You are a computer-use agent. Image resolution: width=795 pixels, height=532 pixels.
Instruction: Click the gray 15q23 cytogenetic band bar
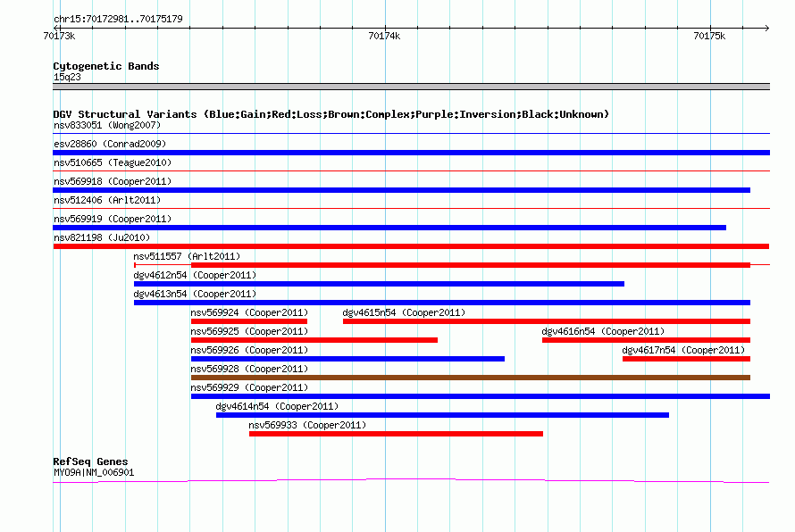coord(411,87)
